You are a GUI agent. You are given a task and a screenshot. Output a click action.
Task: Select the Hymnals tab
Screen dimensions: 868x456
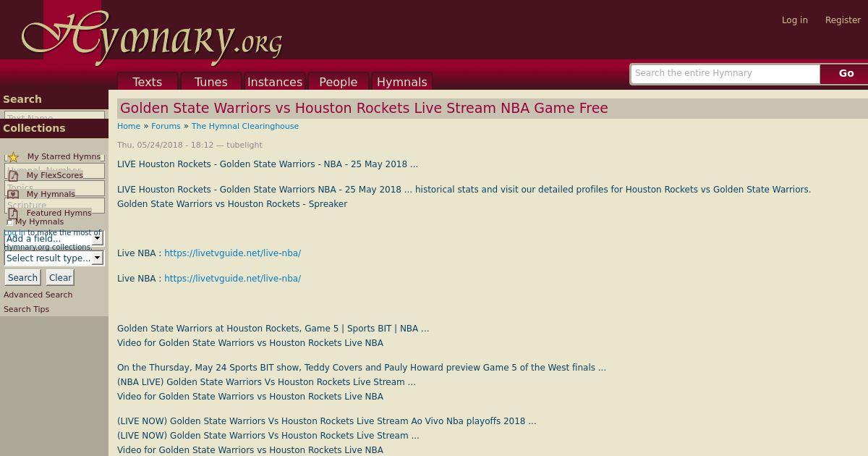(x=402, y=82)
